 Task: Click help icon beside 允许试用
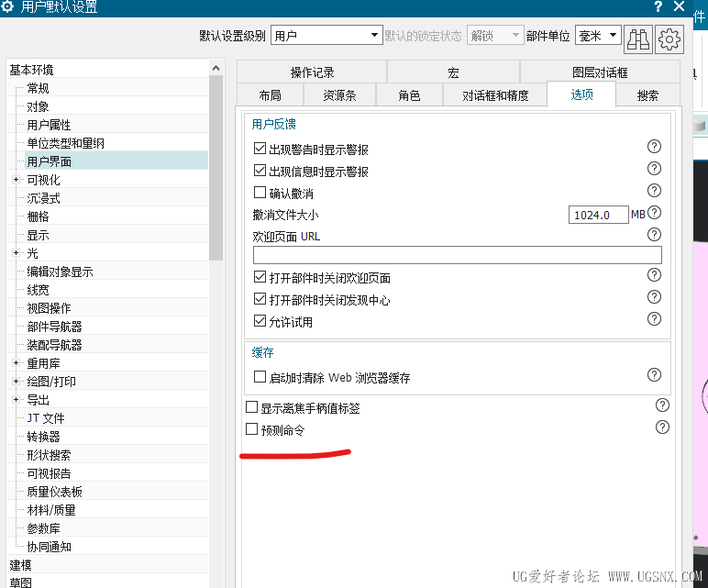654,319
